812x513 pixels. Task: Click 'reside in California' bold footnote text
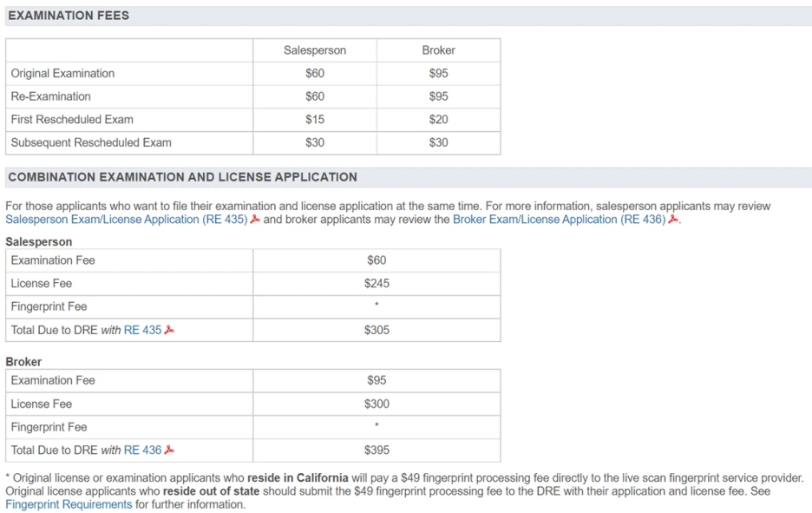(298, 477)
